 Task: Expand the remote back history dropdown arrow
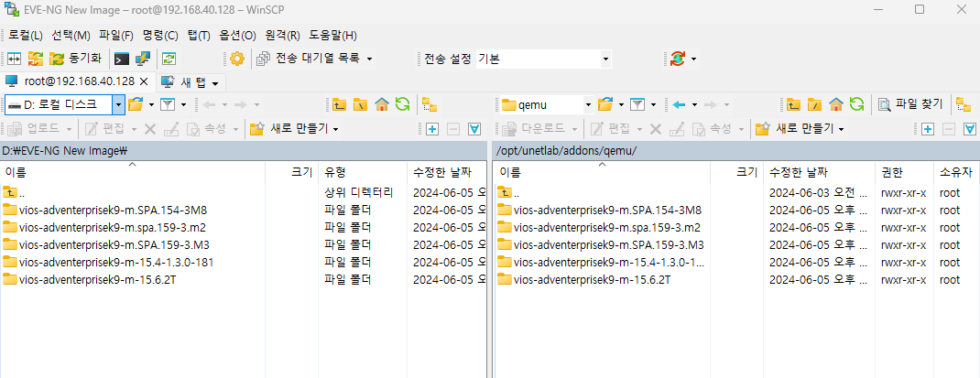click(x=693, y=104)
